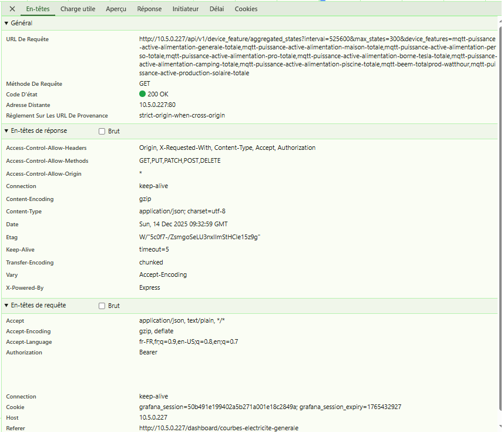Click the request URL value text
This screenshot has width=504, height=432.
click(317, 56)
